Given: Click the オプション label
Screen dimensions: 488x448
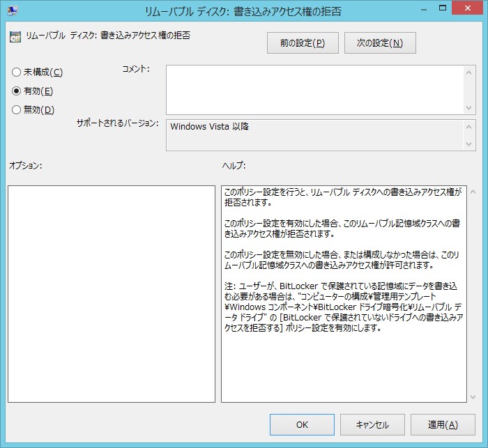Looking at the screenshot, I should [x=26, y=166].
